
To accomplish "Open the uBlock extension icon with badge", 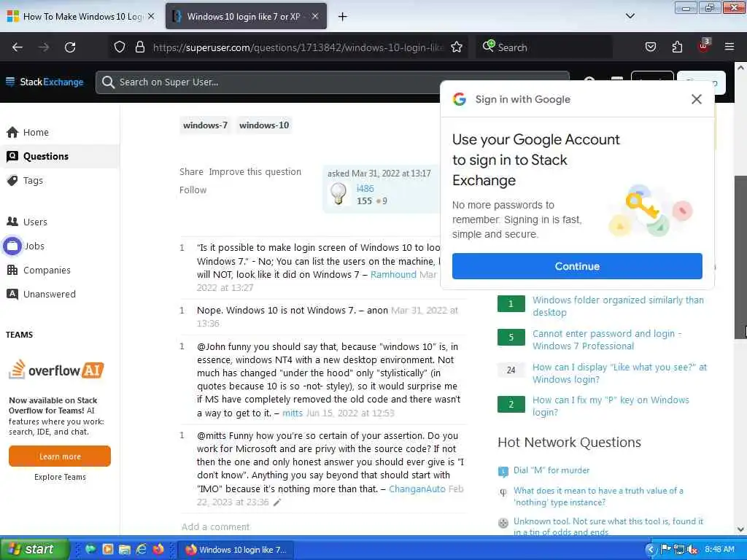I will click(704, 46).
